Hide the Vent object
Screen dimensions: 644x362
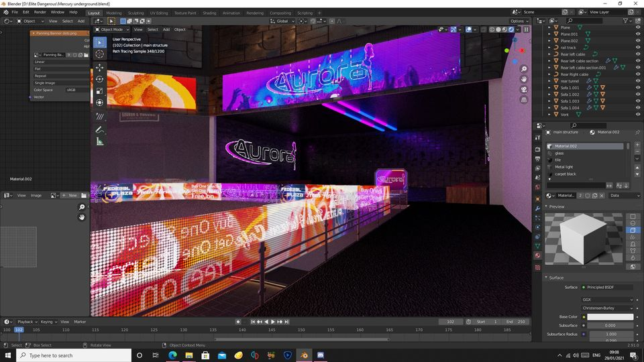[638, 115]
